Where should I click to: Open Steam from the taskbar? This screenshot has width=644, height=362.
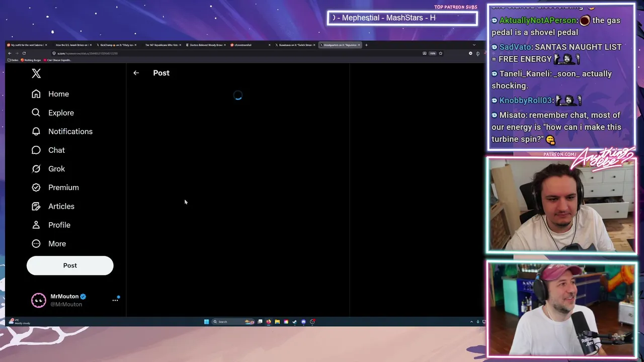coord(295,322)
